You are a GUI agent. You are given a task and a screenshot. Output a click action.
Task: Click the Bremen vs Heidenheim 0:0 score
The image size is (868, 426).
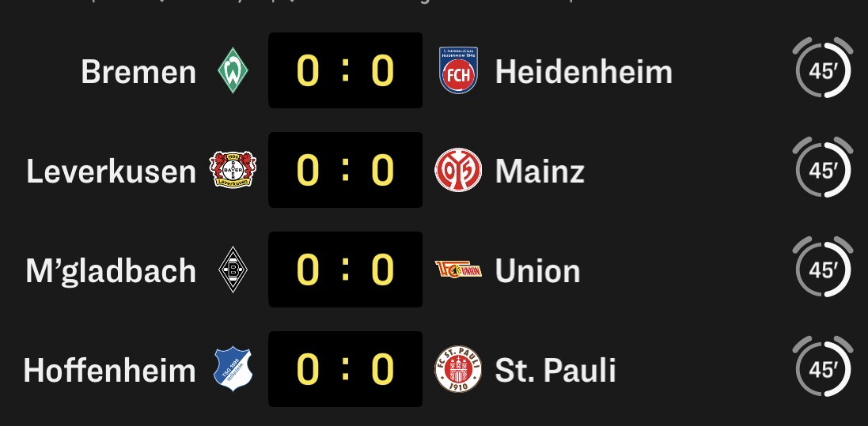click(345, 71)
